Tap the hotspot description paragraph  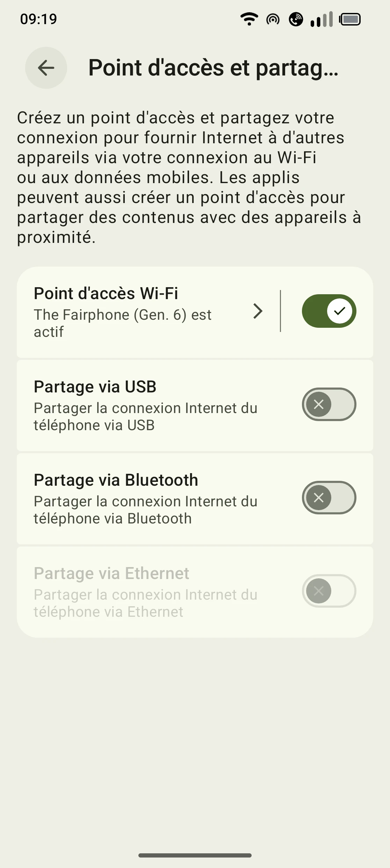point(189,178)
